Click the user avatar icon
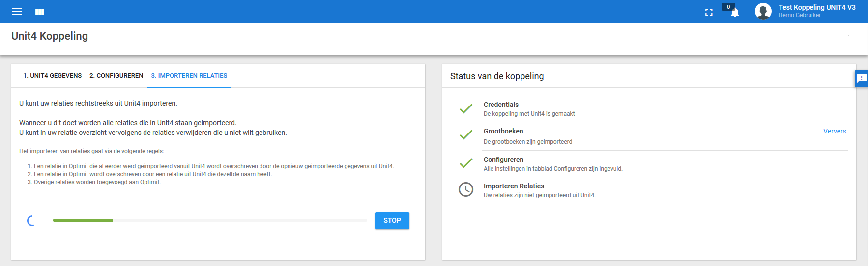The image size is (868, 266). click(x=763, y=11)
